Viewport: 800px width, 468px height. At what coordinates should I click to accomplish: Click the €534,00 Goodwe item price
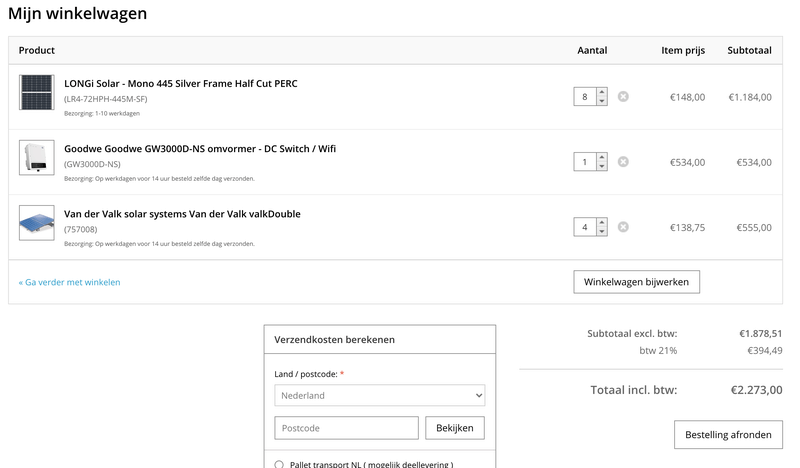pos(687,162)
